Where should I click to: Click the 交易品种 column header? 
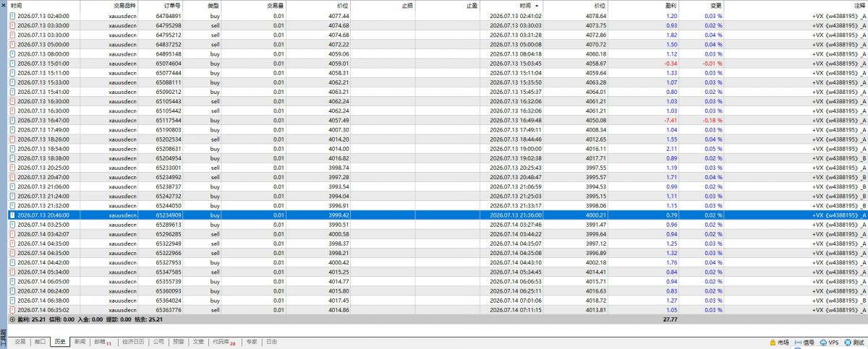click(x=124, y=6)
